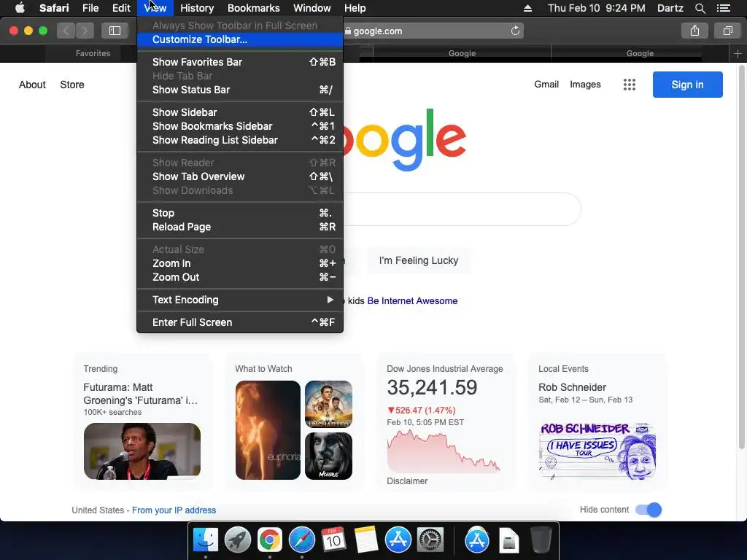Viewport: 747px width, 560px height.
Task: Open the File menu
Action: 90,8
